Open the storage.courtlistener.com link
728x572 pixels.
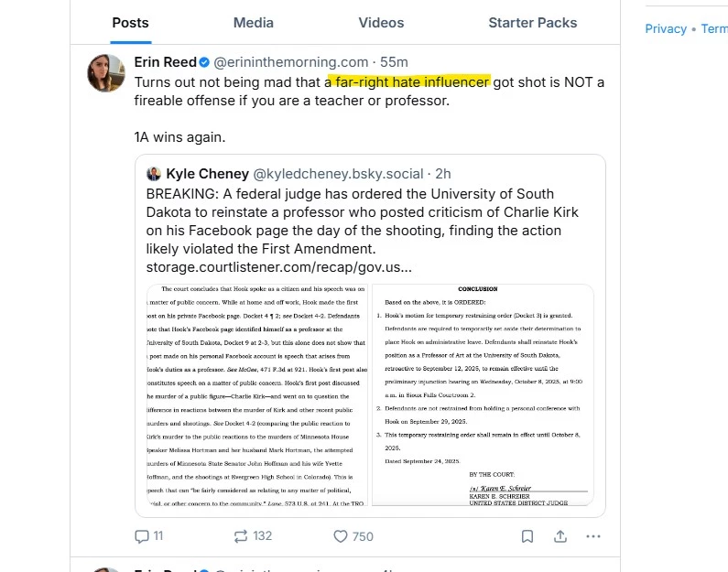click(278, 267)
